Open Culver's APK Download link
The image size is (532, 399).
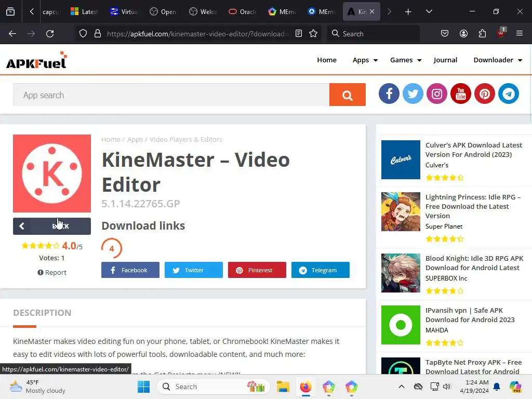tap(474, 150)
